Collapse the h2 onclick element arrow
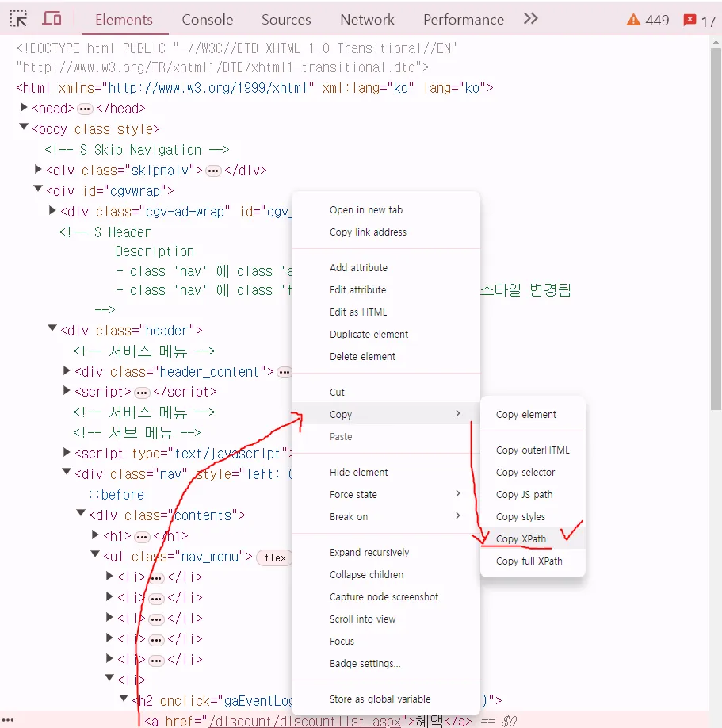722x728 pixels. pyautogui.click(x=124, y=699)
